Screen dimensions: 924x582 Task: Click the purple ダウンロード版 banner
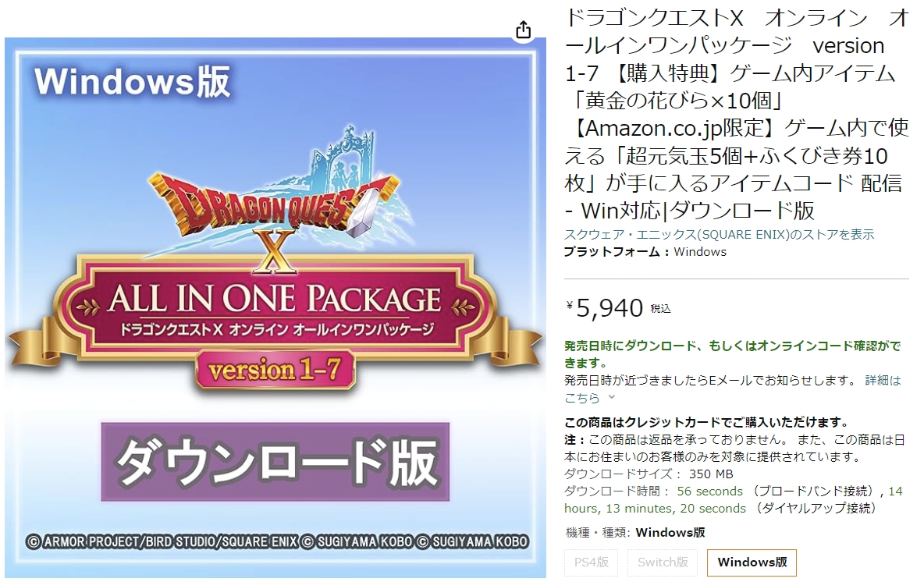[x=275, y=462]
